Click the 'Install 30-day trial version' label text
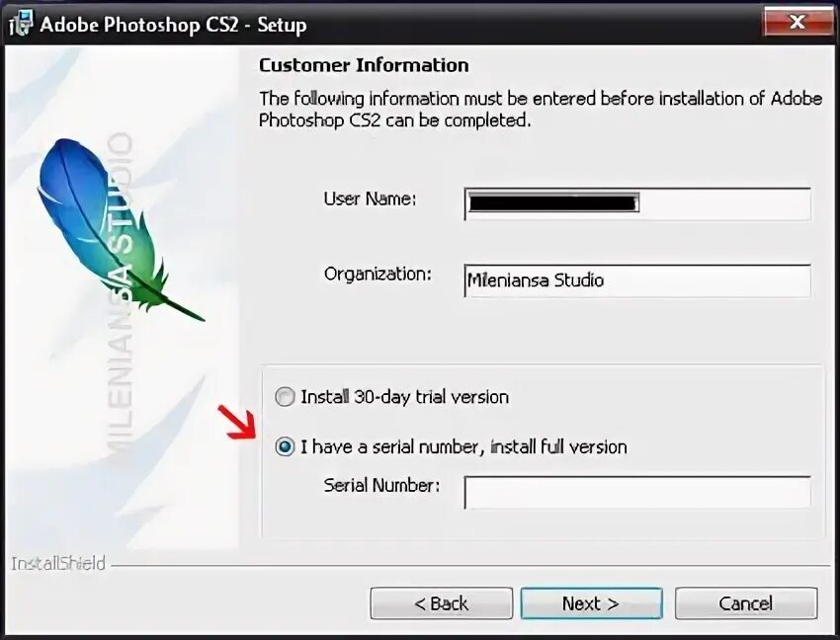 click(x=404, y=397)
